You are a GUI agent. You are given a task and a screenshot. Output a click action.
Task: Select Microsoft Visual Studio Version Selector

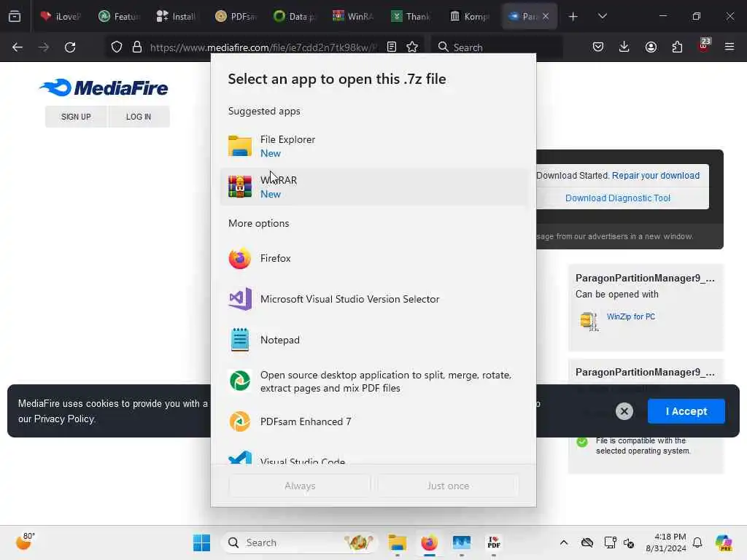[x=373, y=299]
